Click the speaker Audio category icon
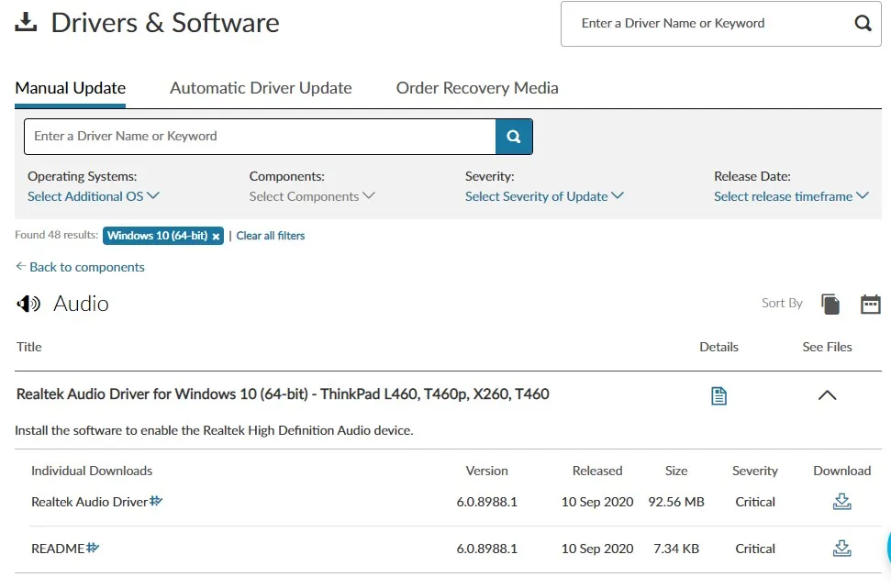Screen dimensions: 891x588 tap(28, 304)
